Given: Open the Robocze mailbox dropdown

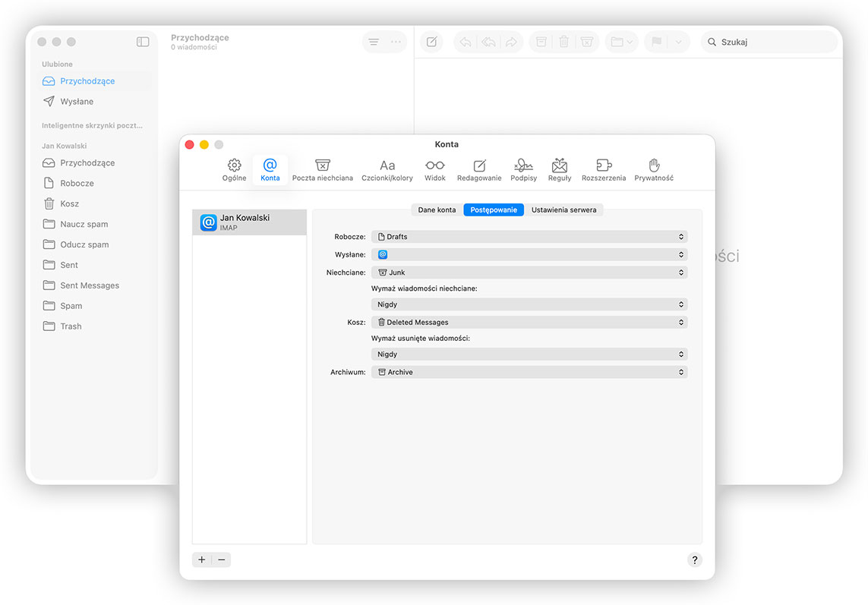Looking at the screenshot, I should coord(529,236).
